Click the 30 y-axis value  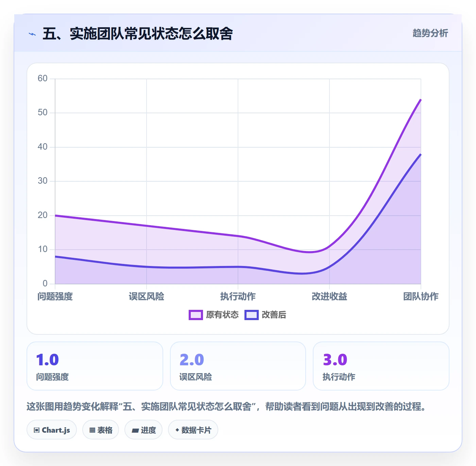coord(42,181)
